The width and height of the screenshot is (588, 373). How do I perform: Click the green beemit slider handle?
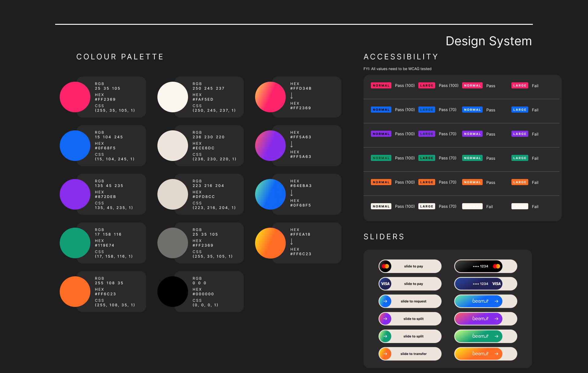pyautogui.click(x=479, y=336)
